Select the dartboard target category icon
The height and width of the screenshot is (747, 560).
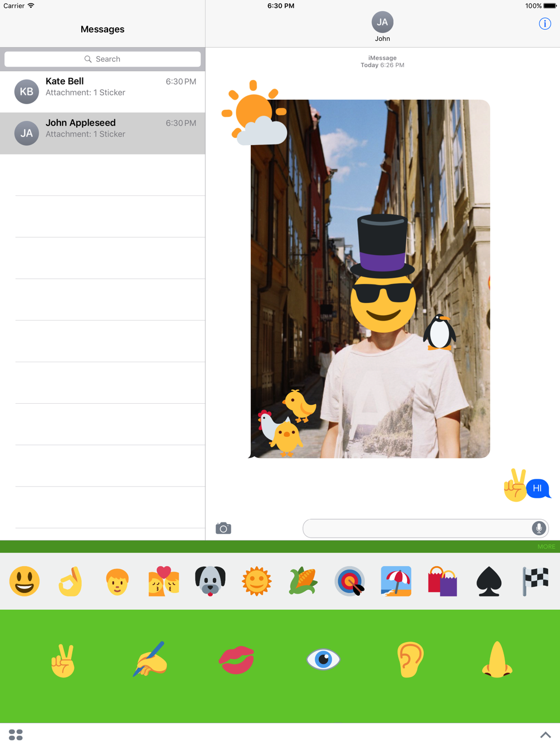point(349,581)
